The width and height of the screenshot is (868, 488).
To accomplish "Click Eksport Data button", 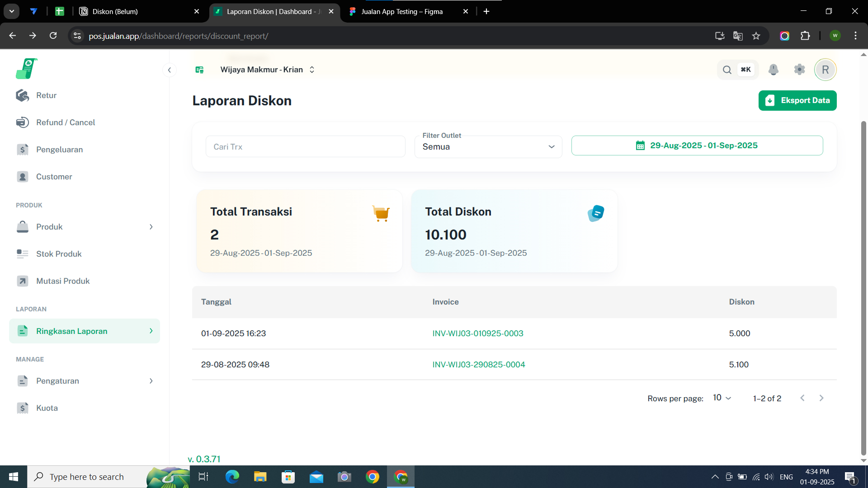I will coord(797,100).
